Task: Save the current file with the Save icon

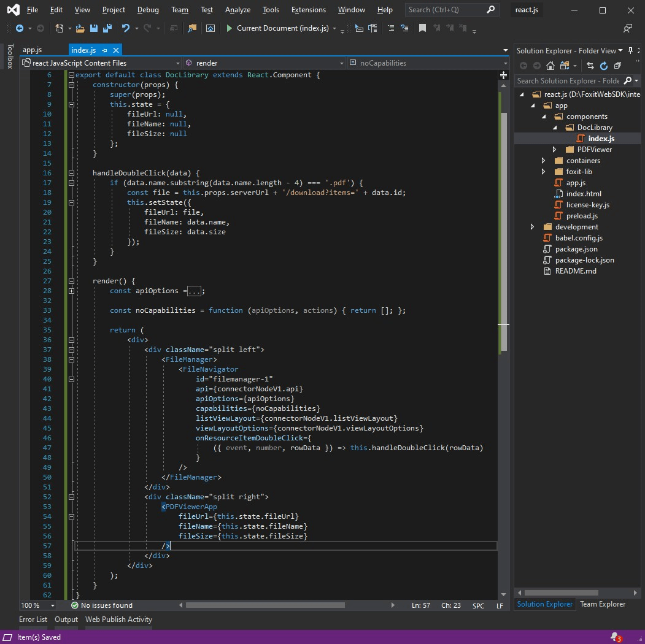Action: pos(94,28)
